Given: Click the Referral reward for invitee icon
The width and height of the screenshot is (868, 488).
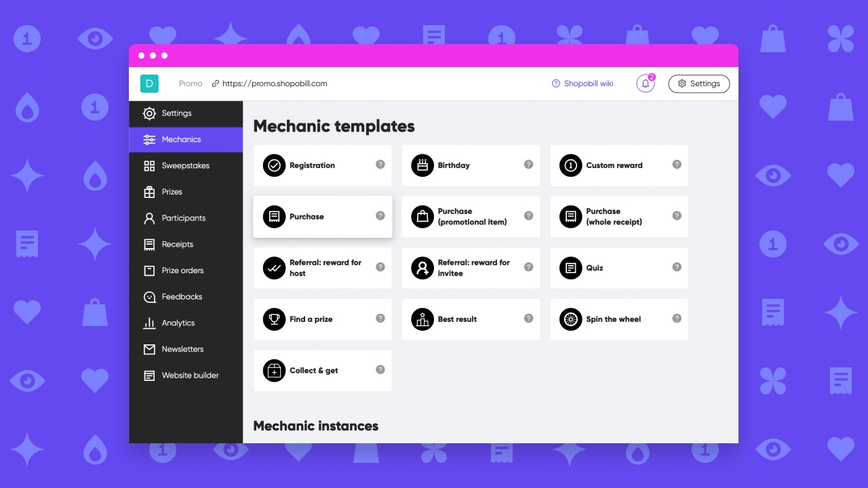Looking at the screenshot, I should click(x=422, y=268).
